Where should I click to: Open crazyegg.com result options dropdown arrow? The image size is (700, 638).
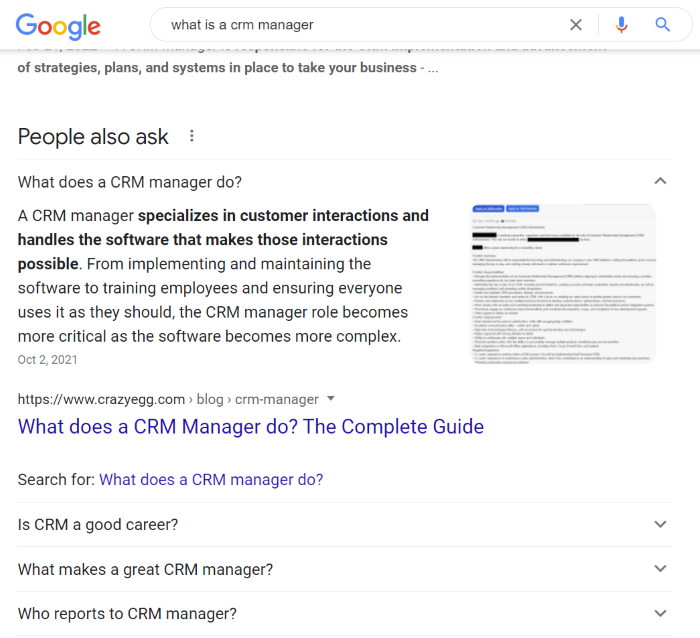tap(331, 399)
